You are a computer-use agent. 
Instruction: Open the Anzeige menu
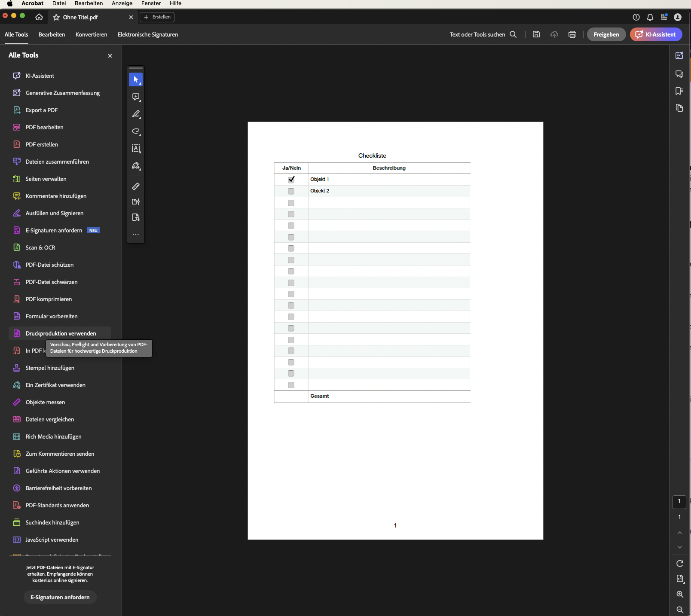click(122, 3)
